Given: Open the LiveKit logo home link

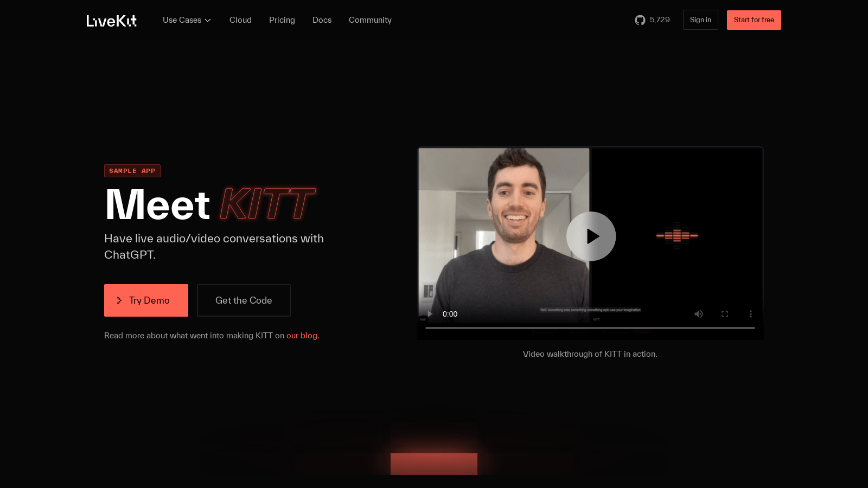Looking at the screenshot, I should tap(112, 21).
